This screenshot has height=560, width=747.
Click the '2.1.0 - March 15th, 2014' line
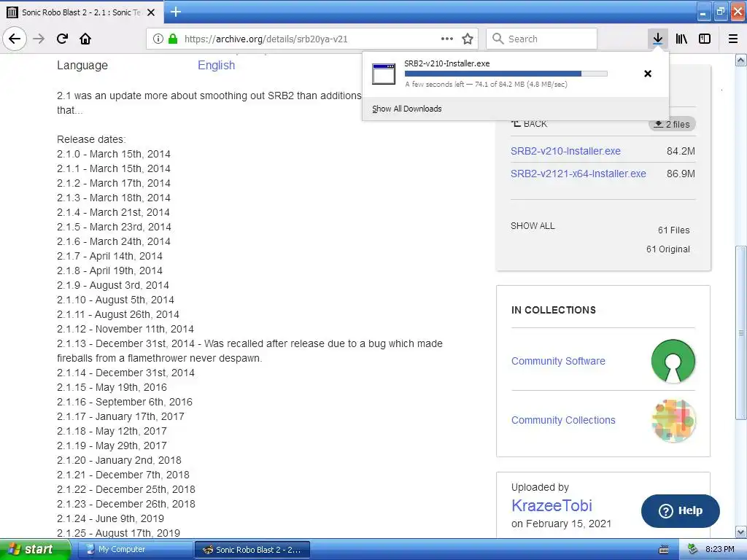coord(113,154)
